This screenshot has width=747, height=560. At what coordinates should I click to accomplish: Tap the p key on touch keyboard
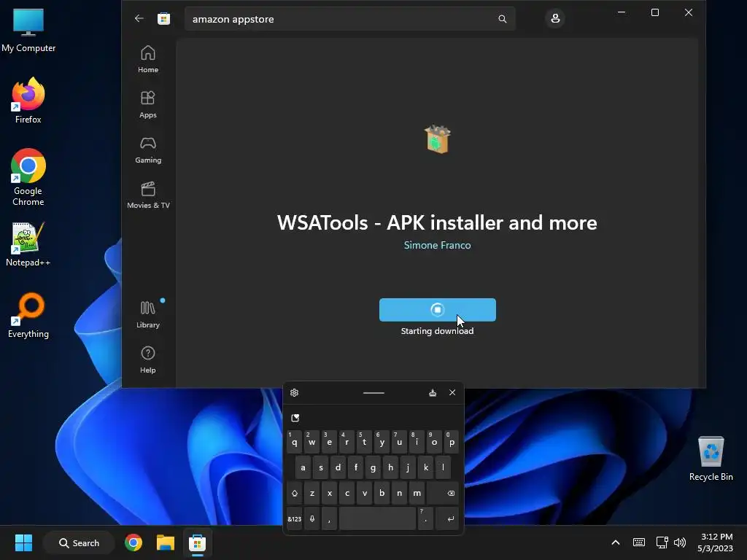(452, 442)
